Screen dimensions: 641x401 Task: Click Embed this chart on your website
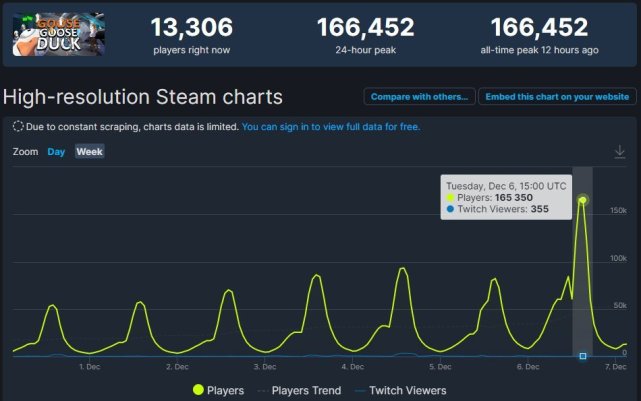557,96
